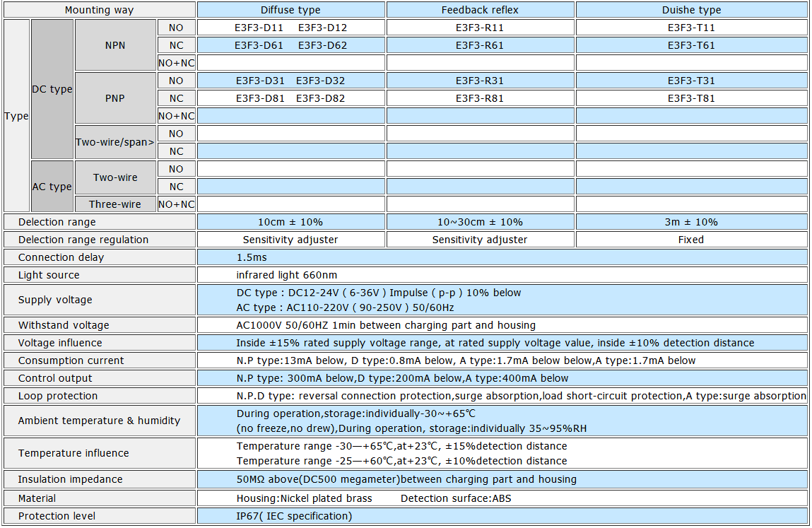Select model number E3F3-D31
This screenshot has height=528, width=812.
261,81
